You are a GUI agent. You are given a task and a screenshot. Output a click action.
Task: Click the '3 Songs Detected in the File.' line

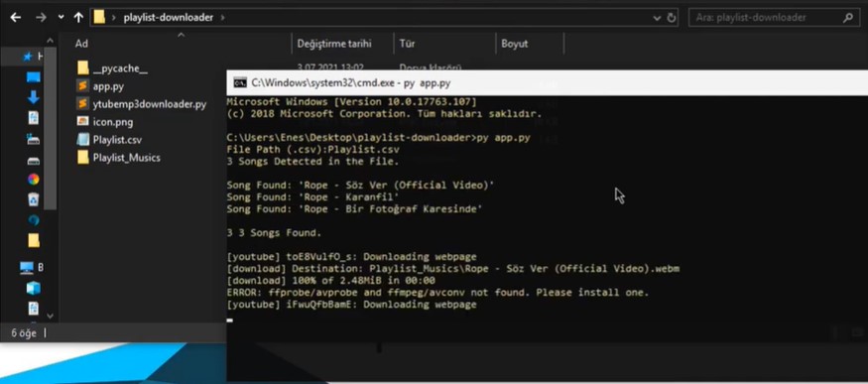312,162
